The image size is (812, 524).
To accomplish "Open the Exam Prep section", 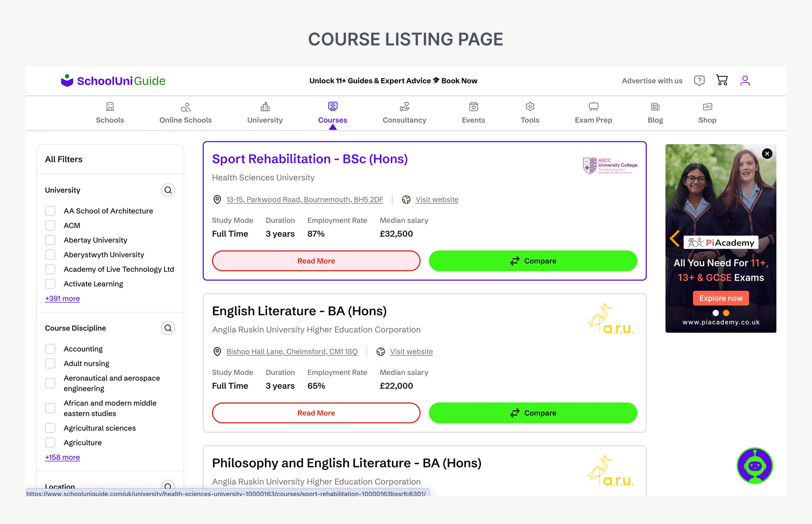I will tap(594, 113).
